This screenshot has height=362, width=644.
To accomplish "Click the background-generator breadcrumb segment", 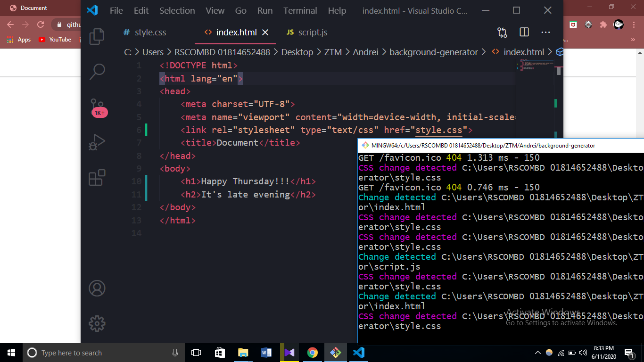I will pos(433,52).
